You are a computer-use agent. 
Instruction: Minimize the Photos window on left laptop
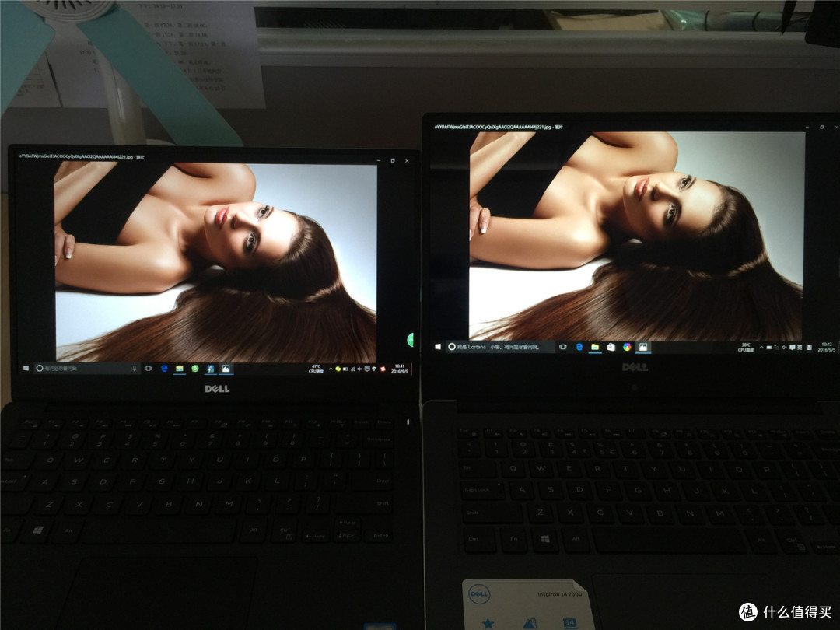pyautogui.click(x=379, y=160)
